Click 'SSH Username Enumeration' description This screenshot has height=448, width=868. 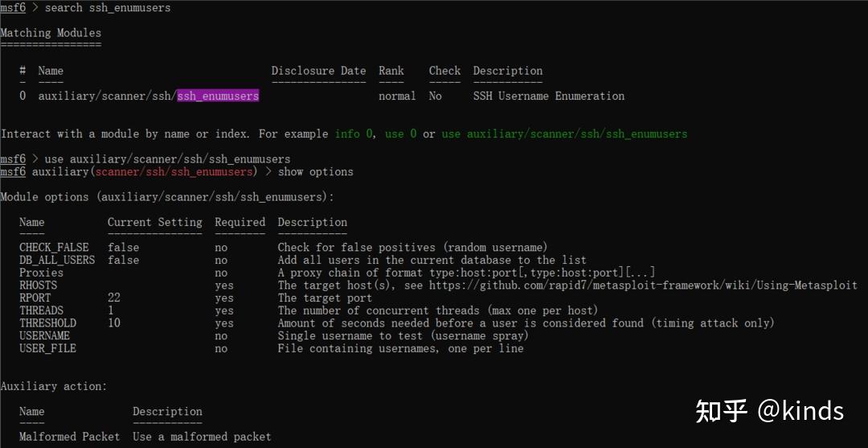pyautogui.click(x=549, y=96)
